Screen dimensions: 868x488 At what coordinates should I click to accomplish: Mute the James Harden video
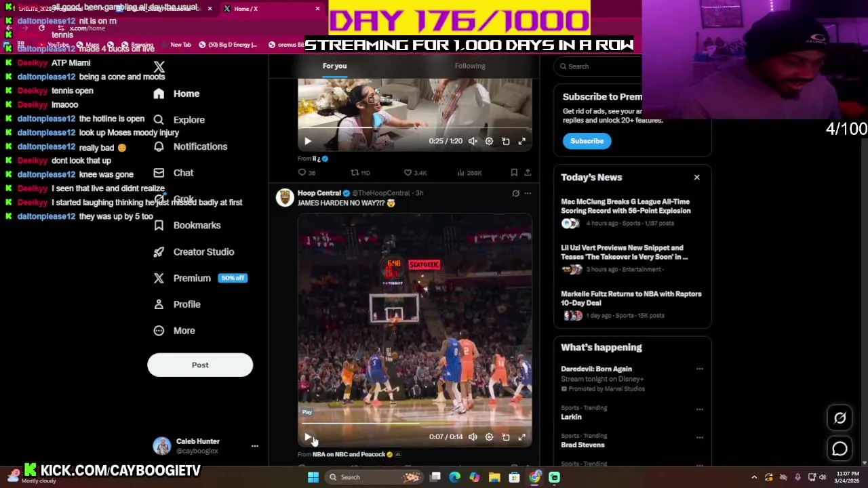click(473, 437)
